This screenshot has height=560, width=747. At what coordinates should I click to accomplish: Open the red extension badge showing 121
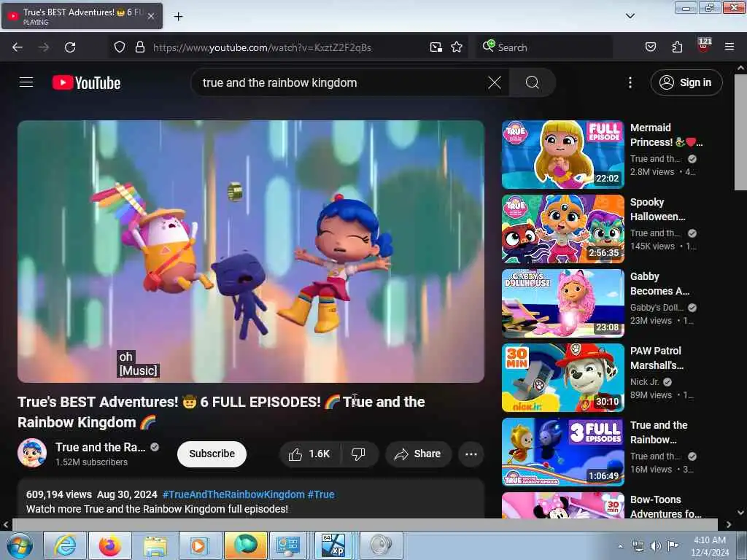point(704,45)
